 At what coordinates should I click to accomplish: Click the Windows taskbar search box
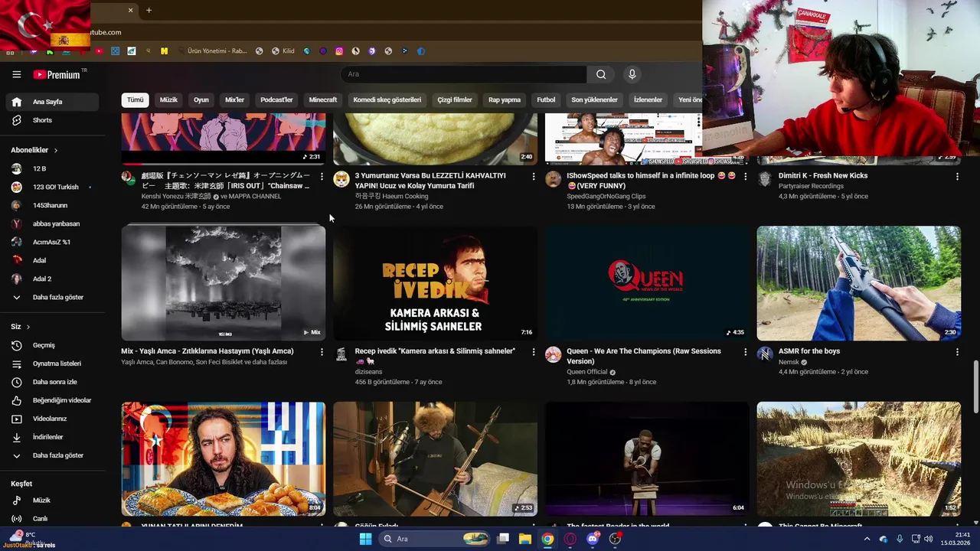435,539
